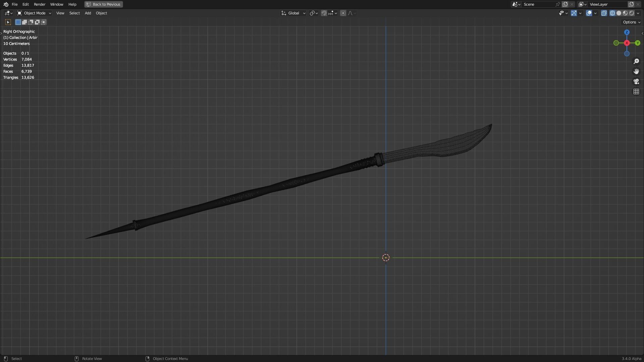
Task: Switch to Rendered viewport shading
Action: [632, 13]
